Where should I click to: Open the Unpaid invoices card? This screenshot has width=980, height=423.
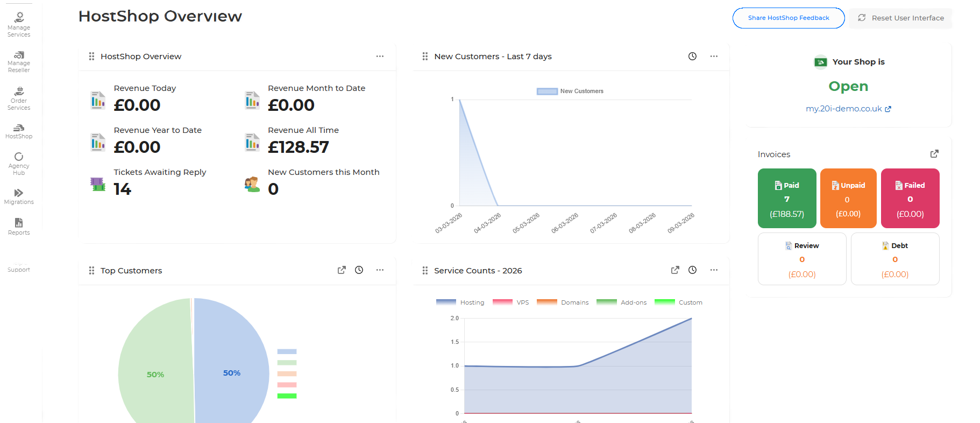(848, 198)
